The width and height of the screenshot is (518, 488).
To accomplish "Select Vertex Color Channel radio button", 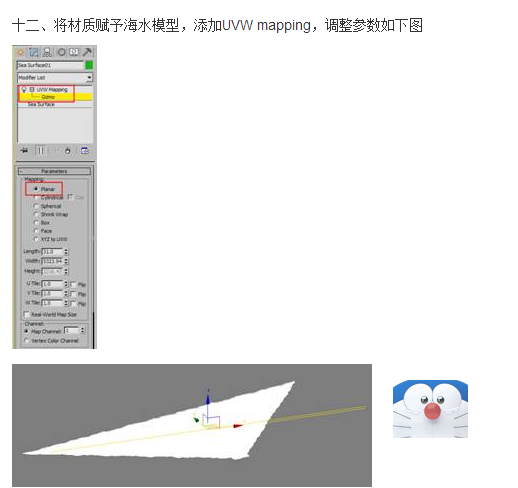I will click(x=26, y=341).
